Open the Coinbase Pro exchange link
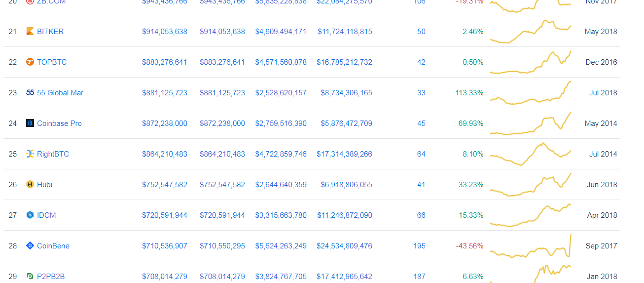The image size is (644, 283). [x=59, y=123]
